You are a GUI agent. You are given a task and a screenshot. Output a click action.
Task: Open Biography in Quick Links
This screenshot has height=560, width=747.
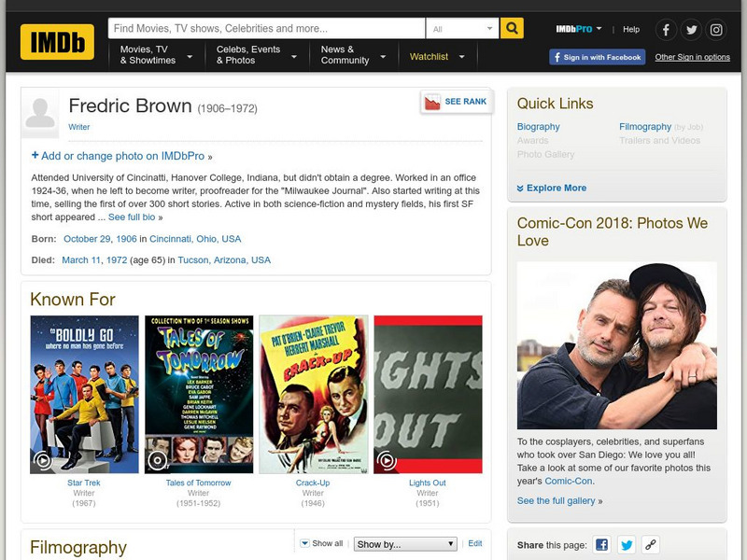tap(539, 127)
